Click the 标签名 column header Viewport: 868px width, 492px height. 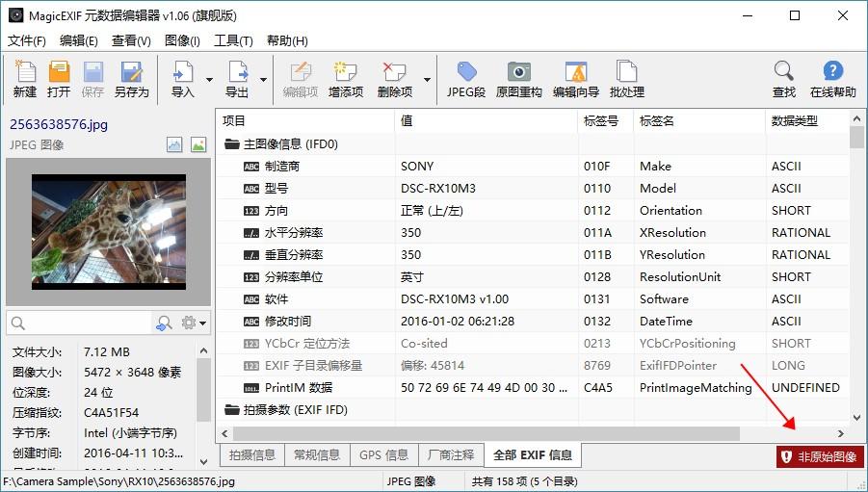(699, 121)
